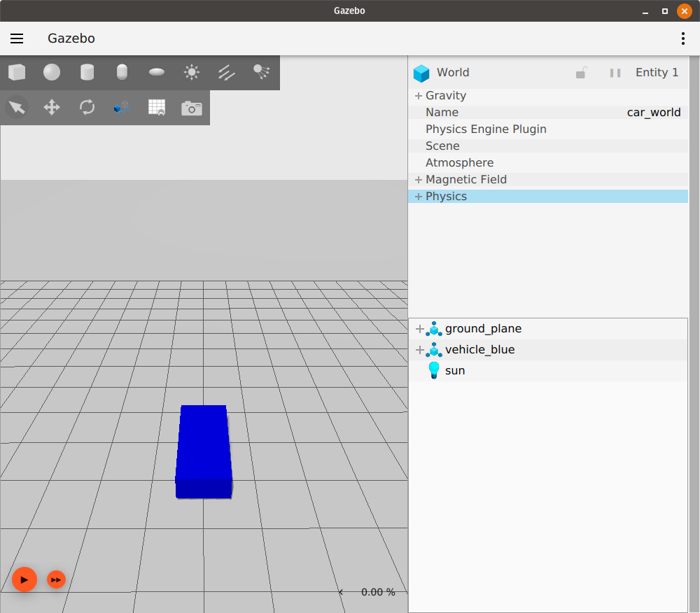Click the step forward simulation button

point(56,579)
